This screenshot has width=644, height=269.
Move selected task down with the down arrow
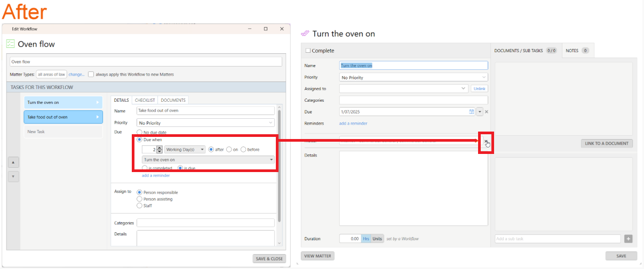tap(14, 176)
